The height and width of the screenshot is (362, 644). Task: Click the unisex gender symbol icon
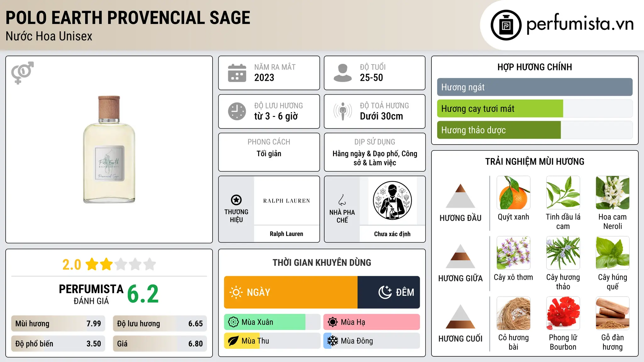22,73
